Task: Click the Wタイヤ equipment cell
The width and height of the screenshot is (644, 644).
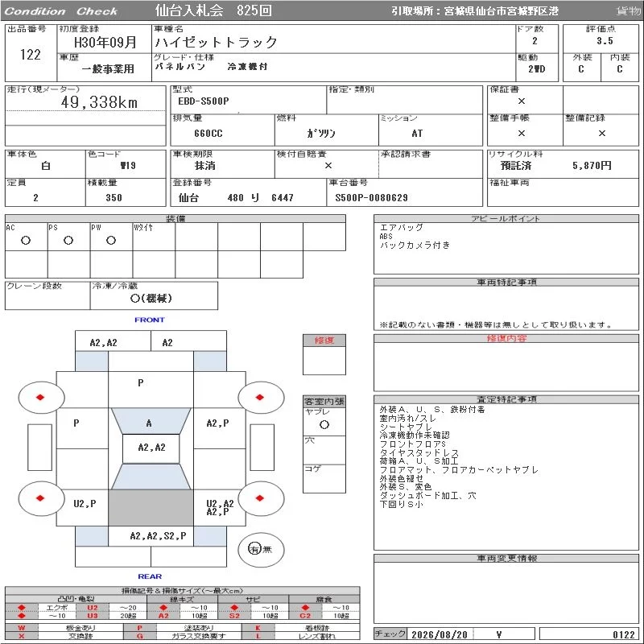Action: tap(154, 237)
